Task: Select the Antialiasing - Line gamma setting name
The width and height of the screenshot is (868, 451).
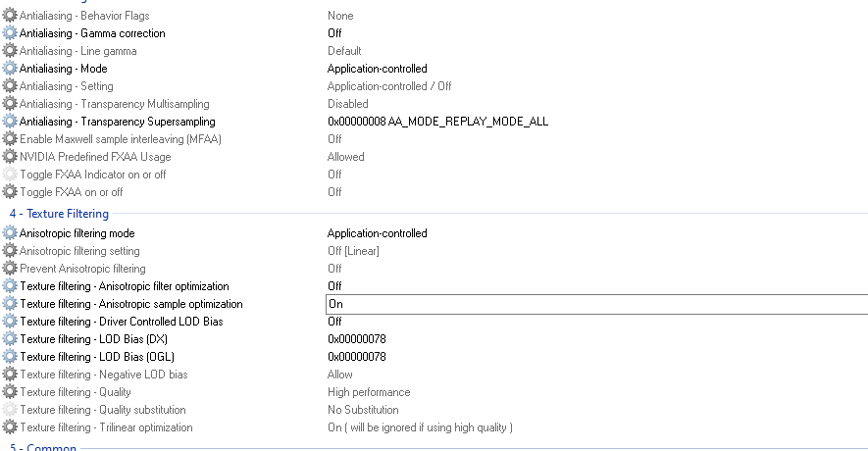Action: (x=77, y=51)
